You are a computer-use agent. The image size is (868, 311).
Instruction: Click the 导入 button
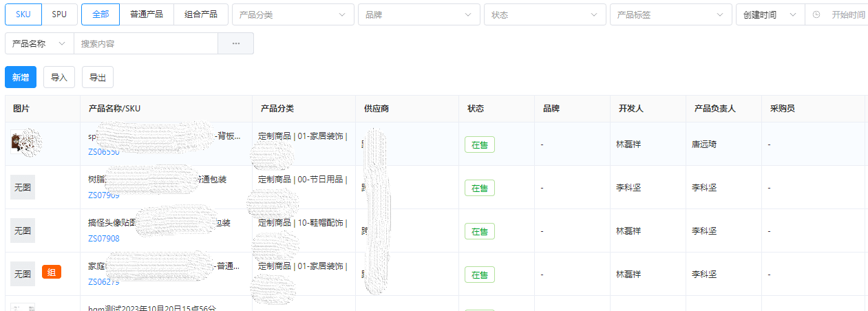[x=59, y=78]
